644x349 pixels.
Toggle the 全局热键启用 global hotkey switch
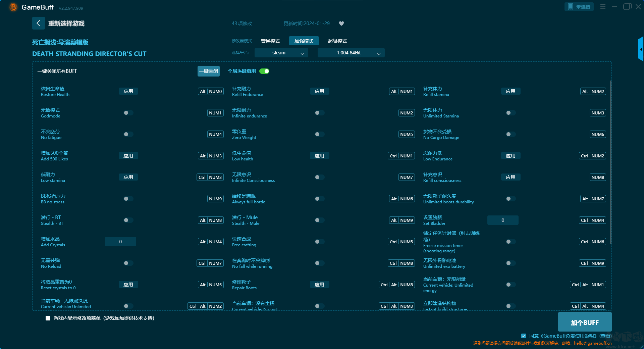click(264, 71)
